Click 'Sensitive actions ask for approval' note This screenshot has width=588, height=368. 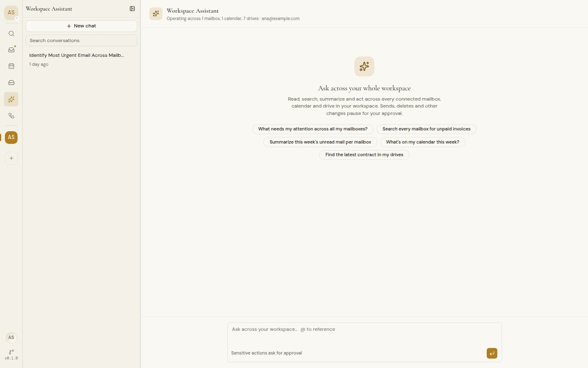(x=267, y=353)
